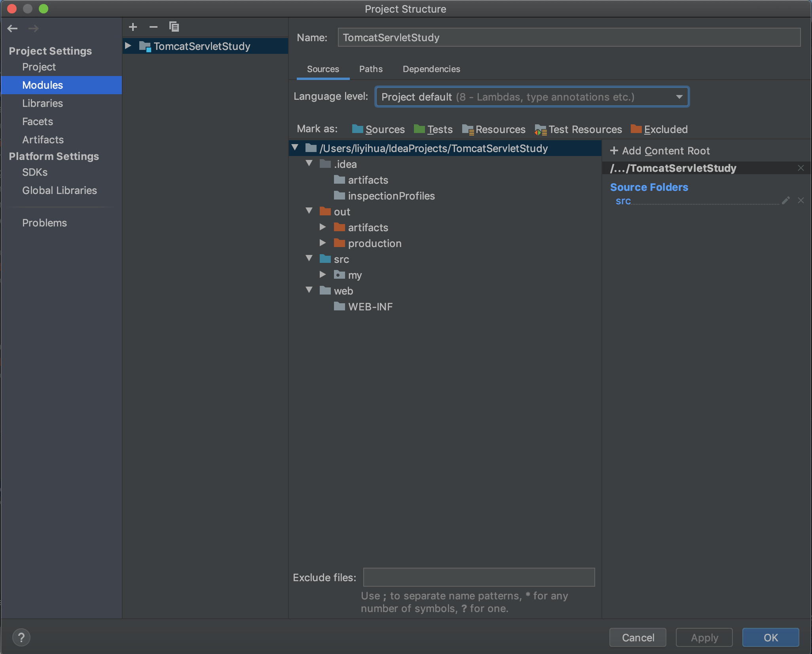
Task: Open help with question mark button
Action: (x=21, y=637)
